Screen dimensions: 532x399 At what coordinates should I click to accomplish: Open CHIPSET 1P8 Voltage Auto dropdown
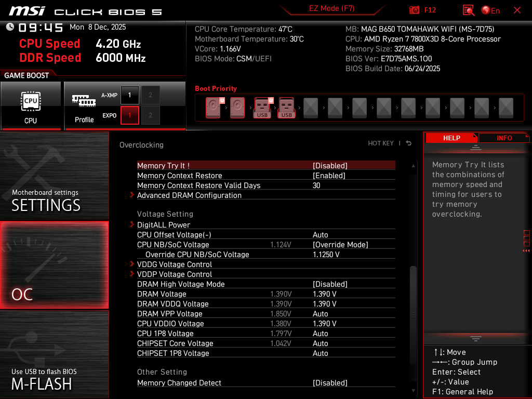tap(320, 353)
